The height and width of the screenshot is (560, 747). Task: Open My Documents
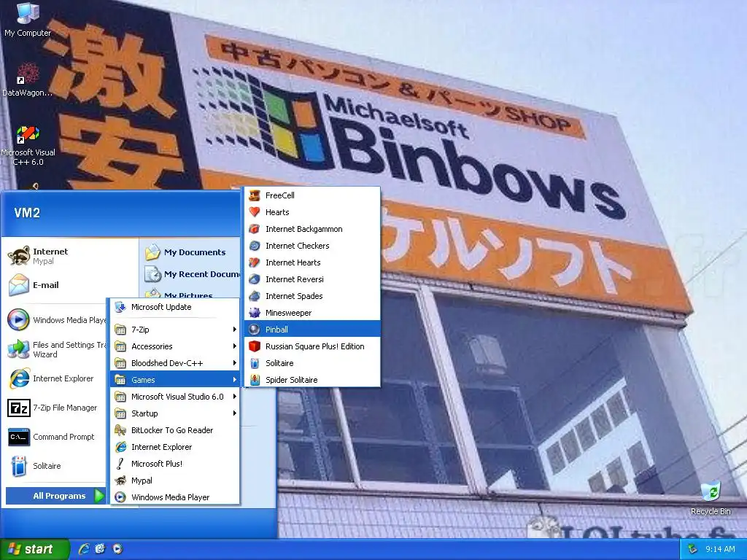pos(190,252)
